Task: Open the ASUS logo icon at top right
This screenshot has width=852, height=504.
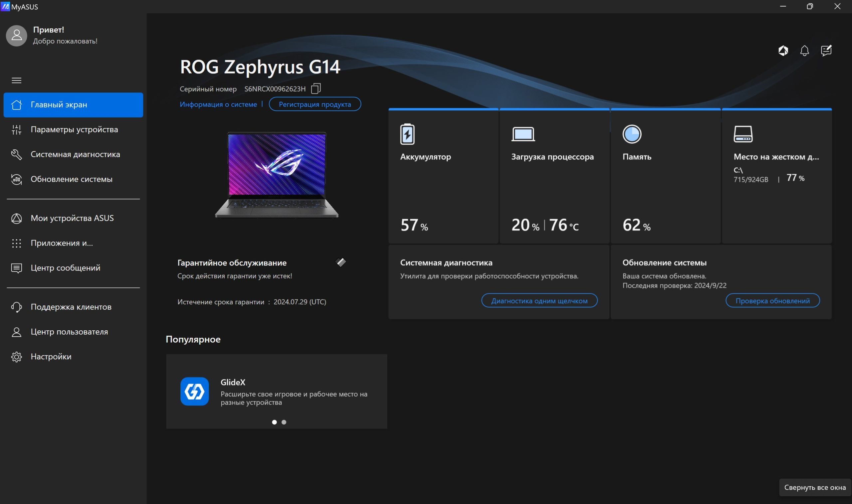Action: pos(783,51)
